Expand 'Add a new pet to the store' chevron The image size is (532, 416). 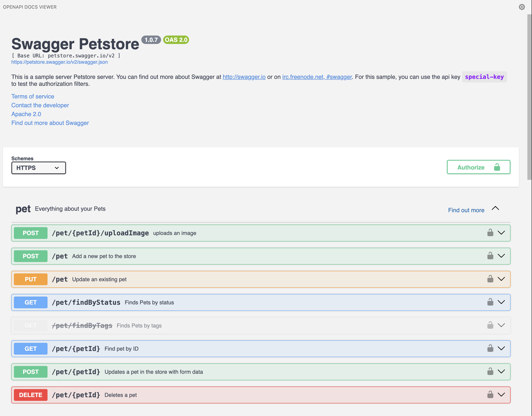point(501,256)
